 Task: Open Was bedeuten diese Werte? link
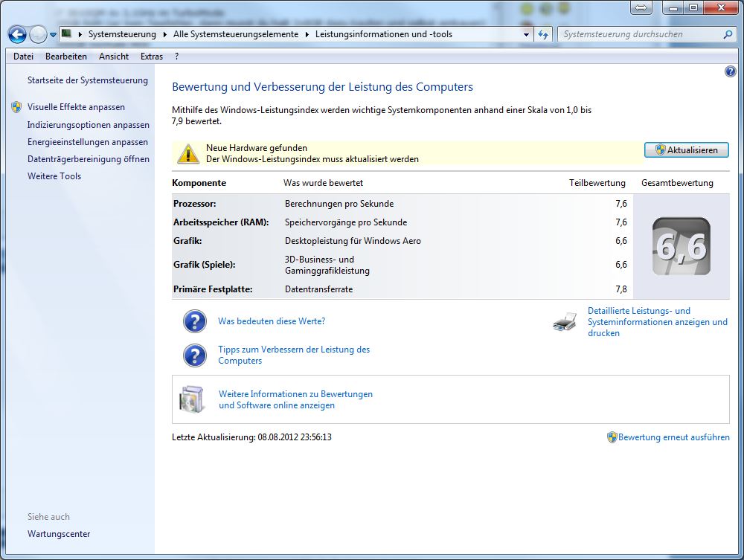tap(272, 321)
